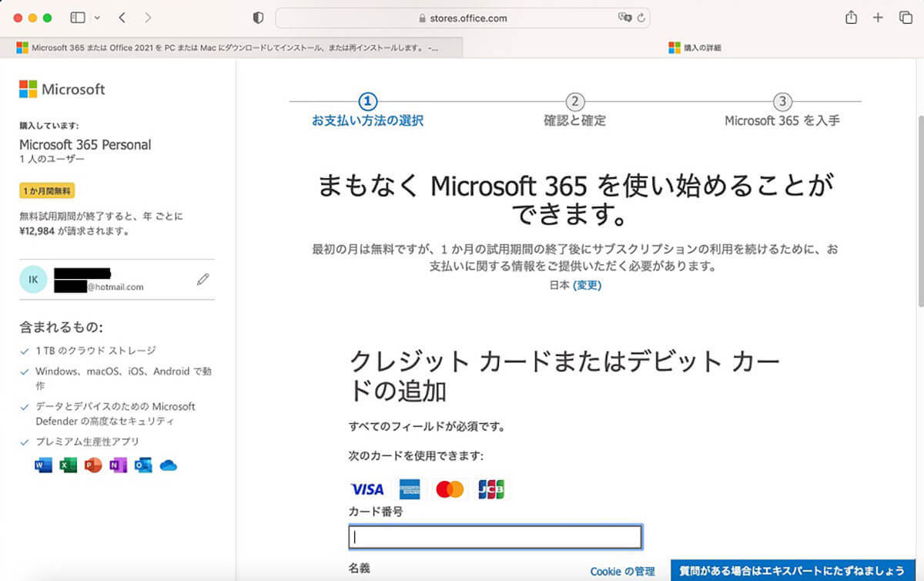
Task: Switch to Microsoft 365 install tab
Action: 231,47
